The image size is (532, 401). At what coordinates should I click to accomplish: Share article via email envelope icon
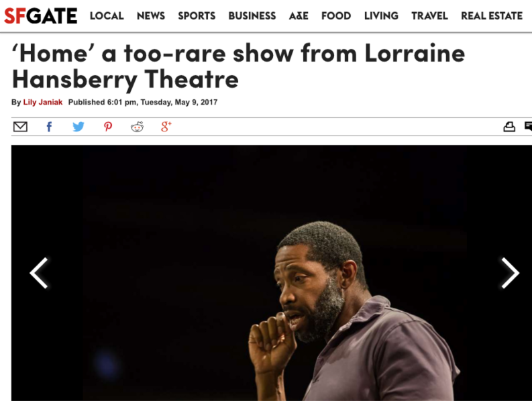(x=20, y=127)
